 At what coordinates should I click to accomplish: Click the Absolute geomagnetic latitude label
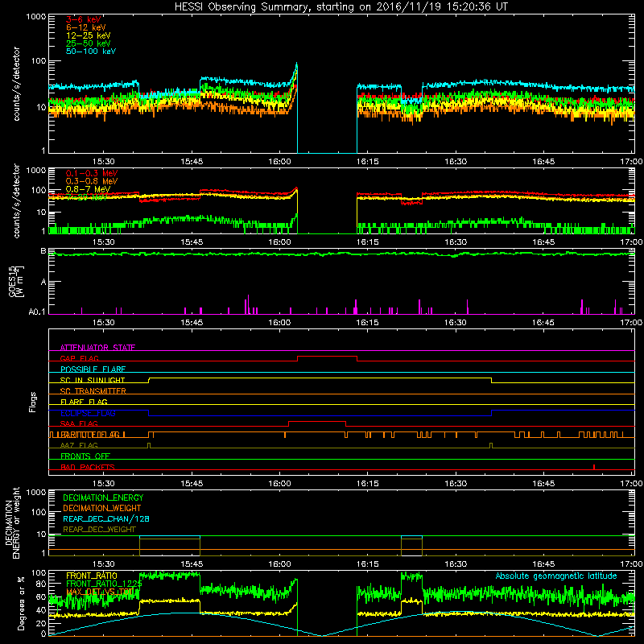556,576
